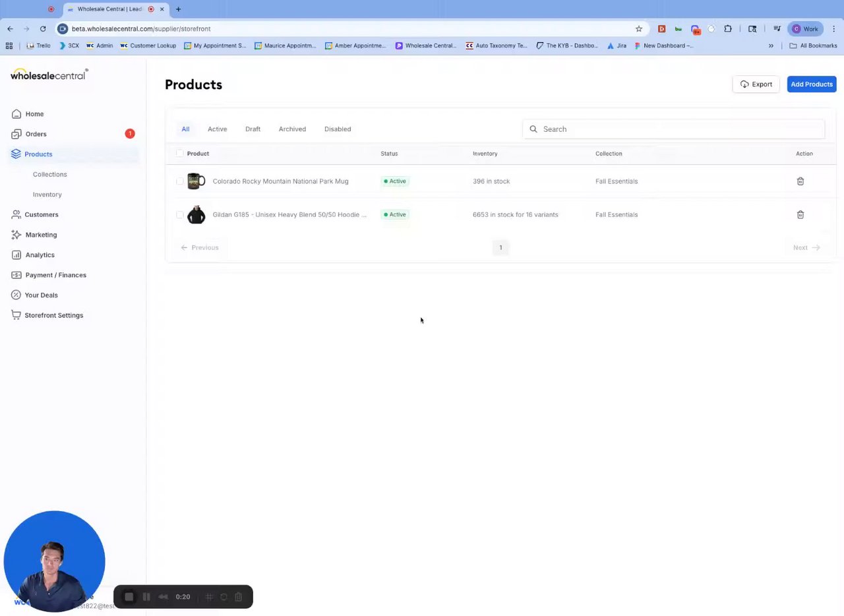Screen dimensions: 844x616
Task: Go to the Next page
Action: [x=806, y=247]
